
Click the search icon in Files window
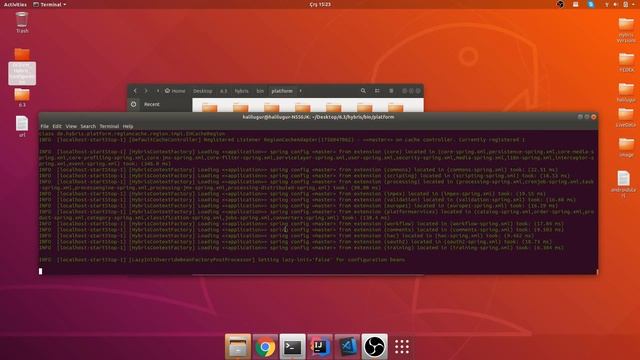(x=363, y=91)
